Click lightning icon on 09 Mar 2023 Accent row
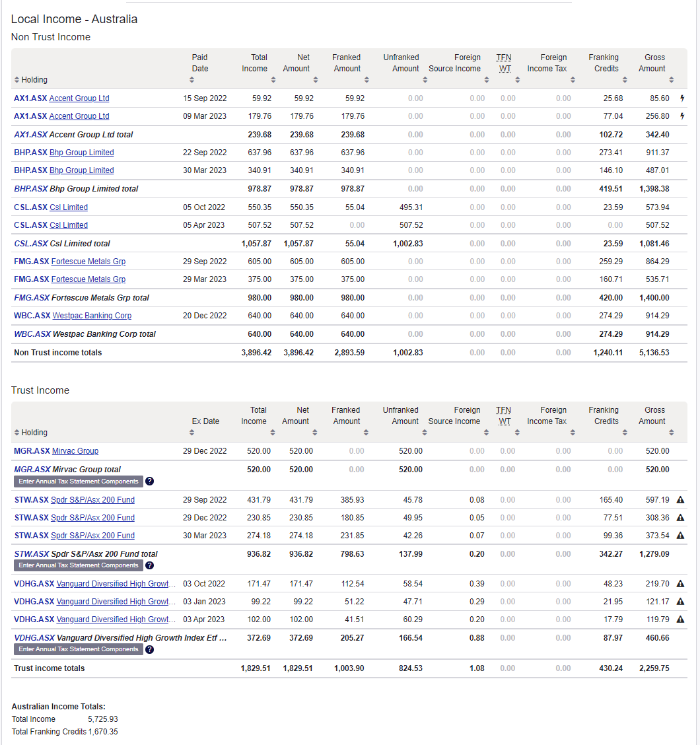 point(682,116)
